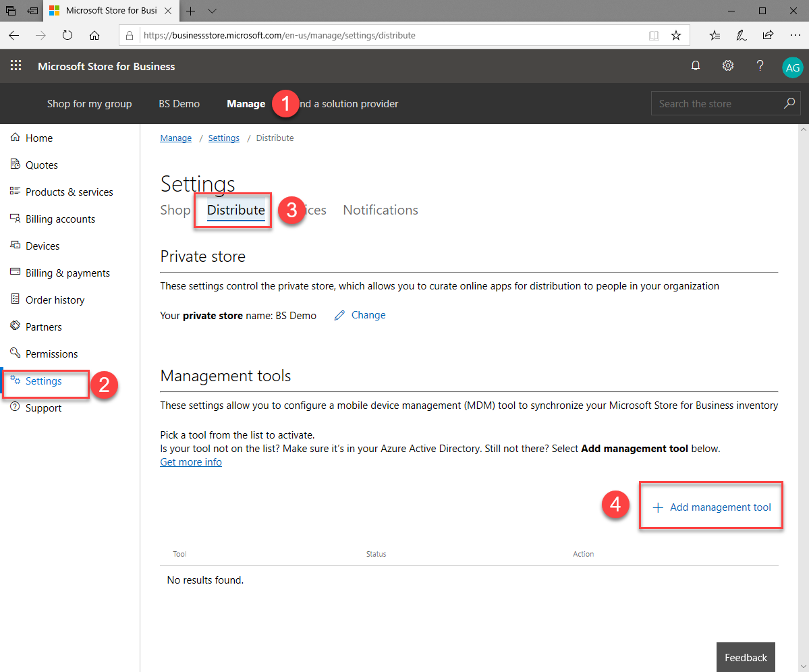Viewport: 809px width, 672px height.
Task: Switch to the Shop settings tab
Action: point(175,210)
